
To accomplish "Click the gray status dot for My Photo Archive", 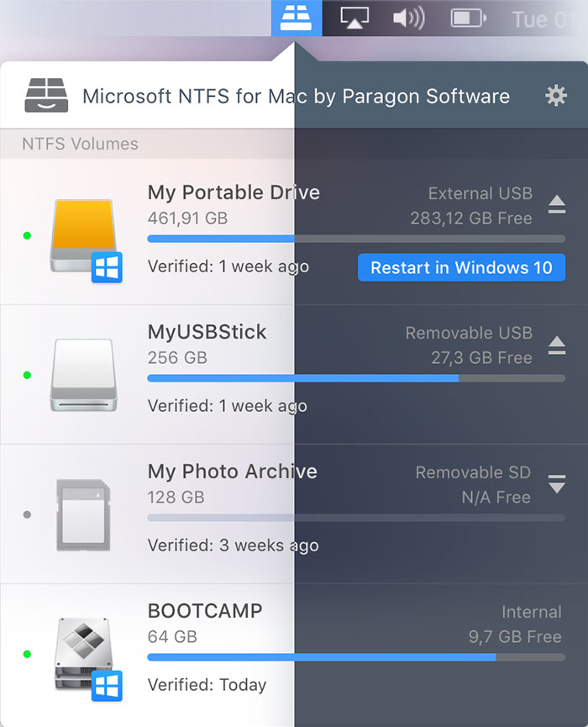I will (27, 514).
